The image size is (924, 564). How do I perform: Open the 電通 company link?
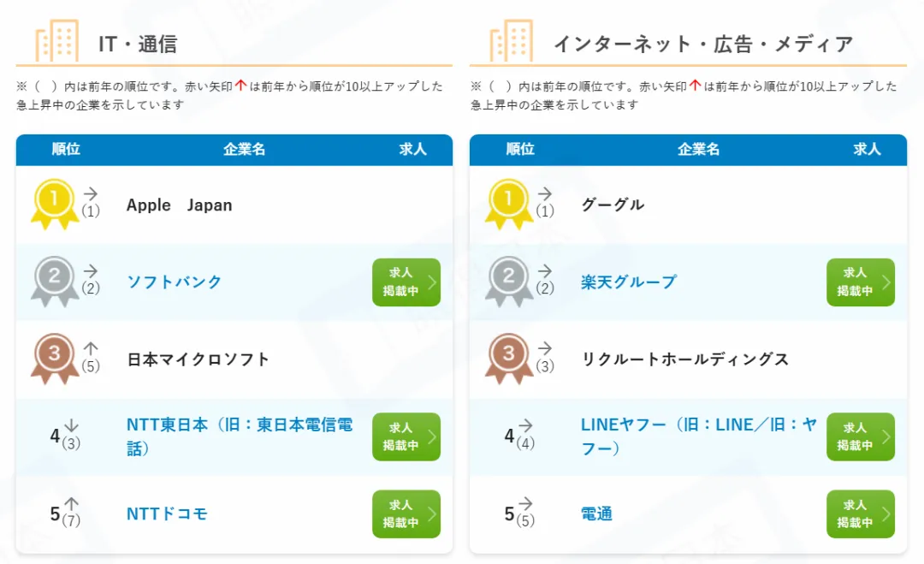596,514
